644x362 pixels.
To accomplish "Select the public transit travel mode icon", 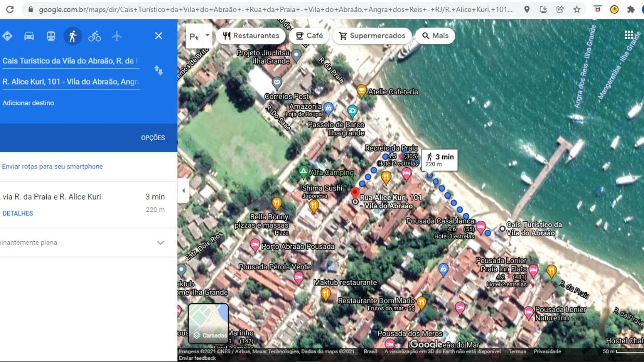I will pos(51,36).
